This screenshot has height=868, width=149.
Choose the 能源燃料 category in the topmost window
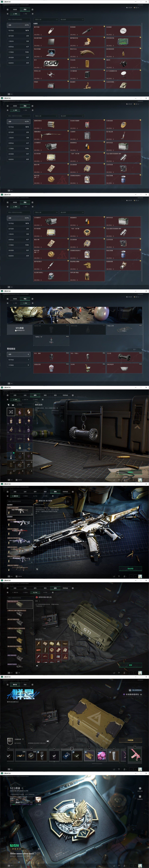tap(19, 63)
